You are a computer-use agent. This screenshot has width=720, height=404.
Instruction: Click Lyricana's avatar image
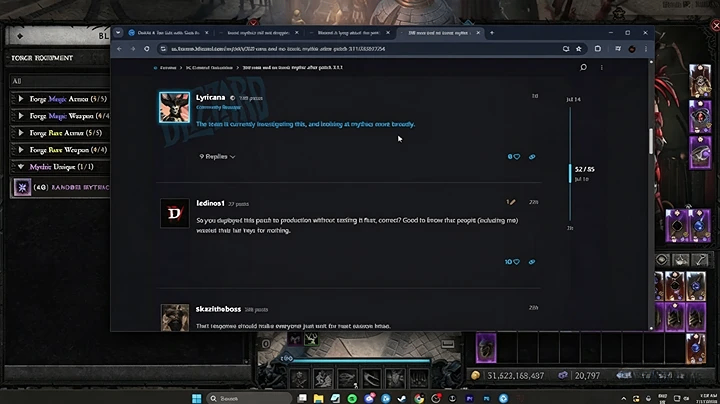174,107
